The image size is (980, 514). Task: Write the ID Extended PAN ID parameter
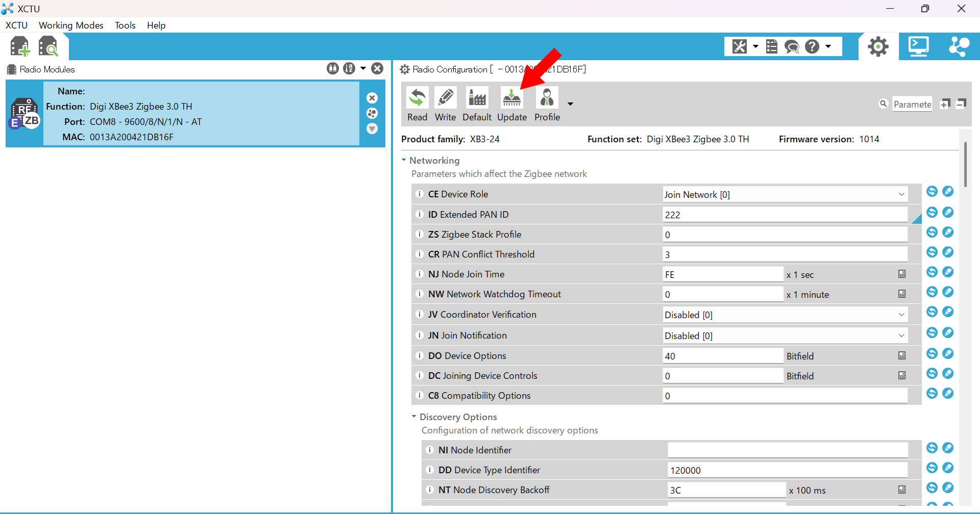(948, 212)
